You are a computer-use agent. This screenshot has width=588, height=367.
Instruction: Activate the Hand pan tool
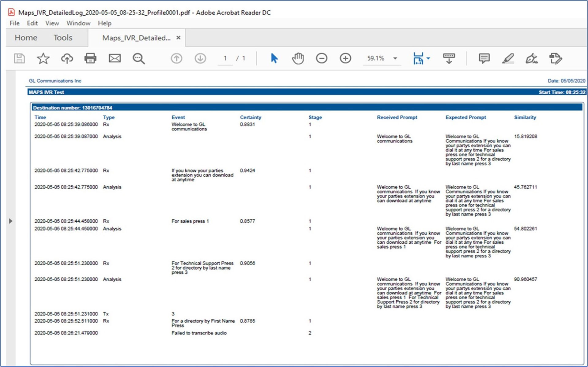point(298,58)
